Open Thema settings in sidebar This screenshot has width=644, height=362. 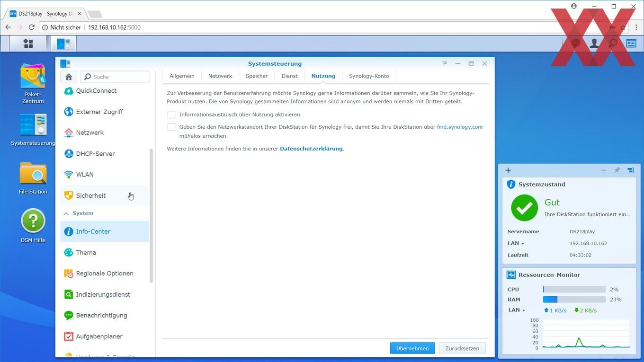pos(105,253)
